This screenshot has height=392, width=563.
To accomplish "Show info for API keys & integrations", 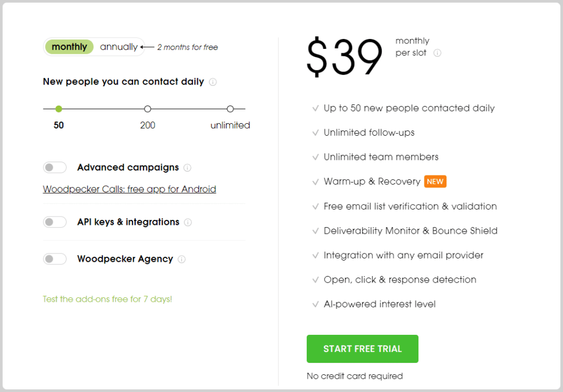I will point(188,222).
